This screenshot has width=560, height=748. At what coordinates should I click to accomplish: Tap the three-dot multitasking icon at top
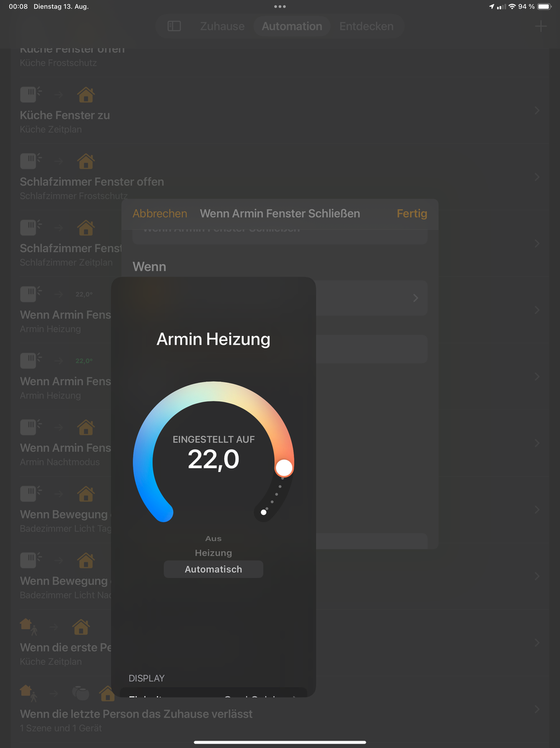point(280,6)
